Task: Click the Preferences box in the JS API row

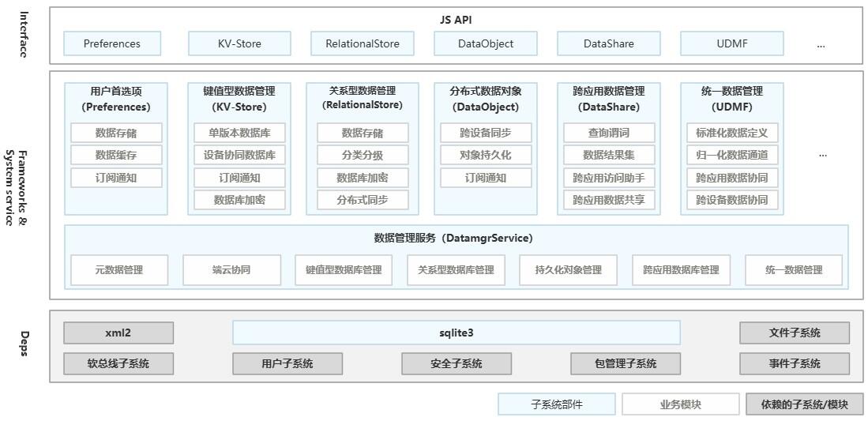Action: [x=112, y=43]
